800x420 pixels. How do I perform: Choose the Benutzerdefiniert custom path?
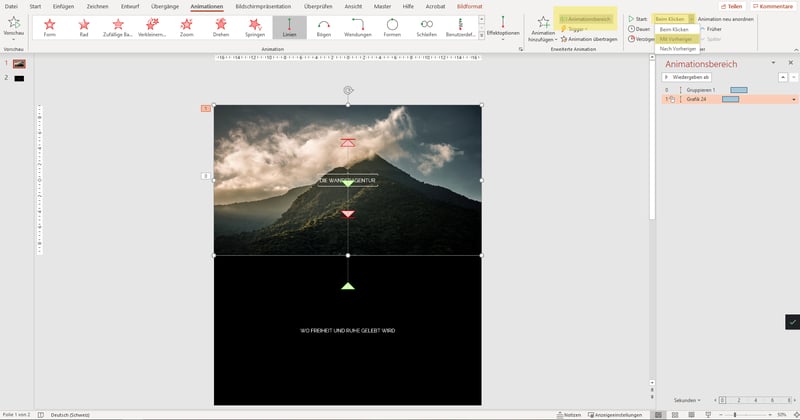pos(460,27)
